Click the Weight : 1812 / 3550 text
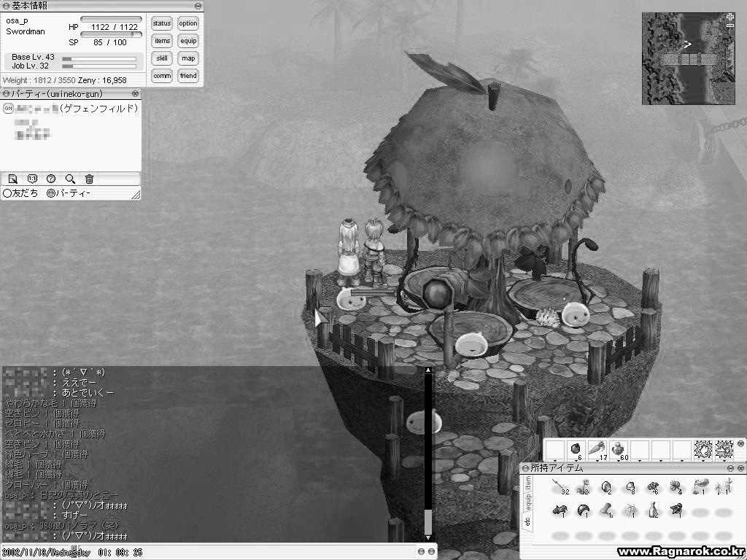The width and height of the screenshot is (747, 560). [39, 80]
